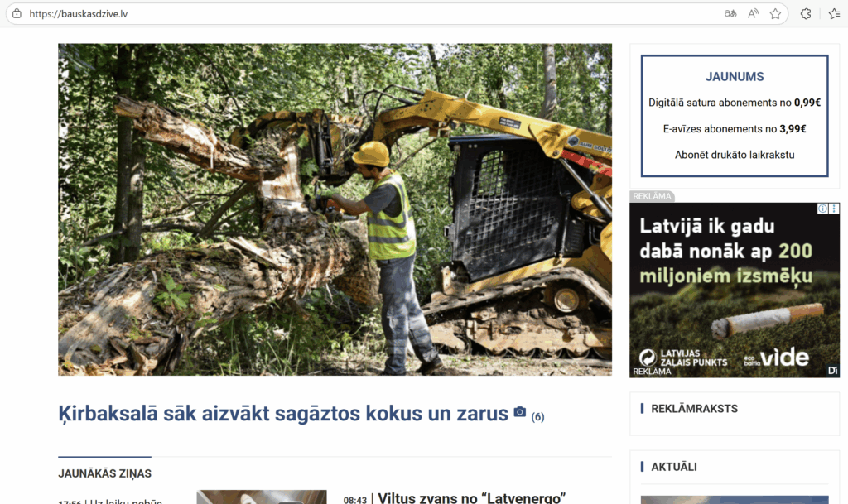
Task: Toggle favorite star for current page
Action: [775, 13]
